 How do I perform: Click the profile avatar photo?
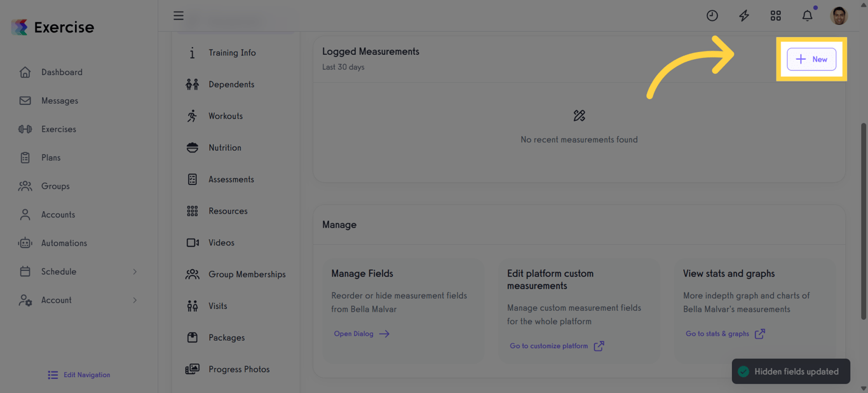(x=839, y=15)
